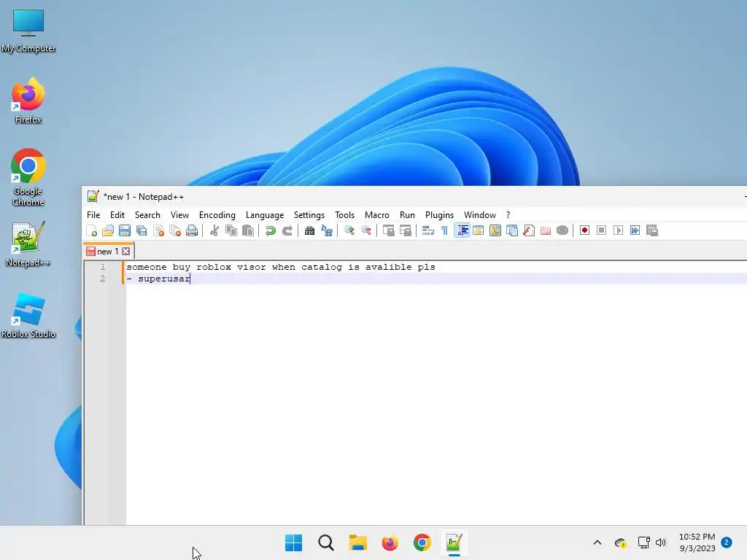The width and height of the screenshot is (747, 560).
Task: Open the Document List toolbar icon
Action: click(x=512, y=231)
